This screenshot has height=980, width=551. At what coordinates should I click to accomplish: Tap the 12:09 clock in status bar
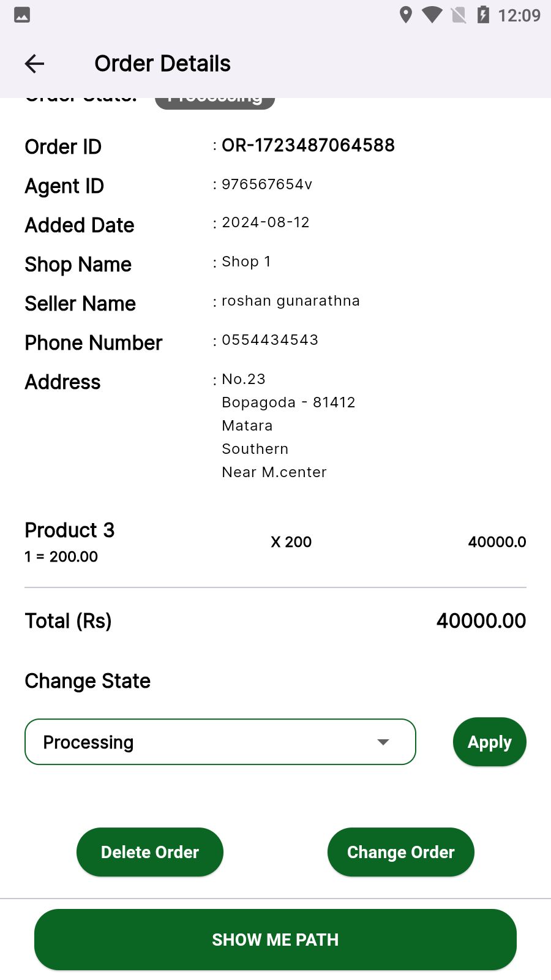point(519,15)
